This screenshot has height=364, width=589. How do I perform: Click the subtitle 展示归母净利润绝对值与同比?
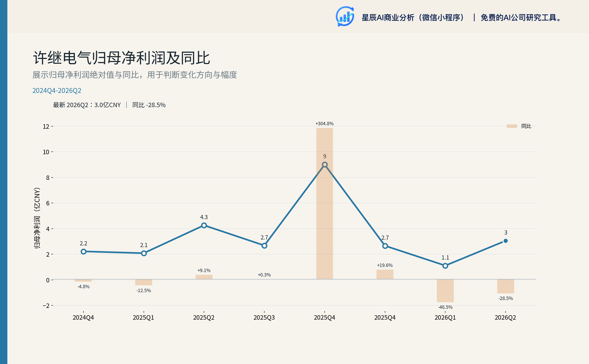click(86, 75)
